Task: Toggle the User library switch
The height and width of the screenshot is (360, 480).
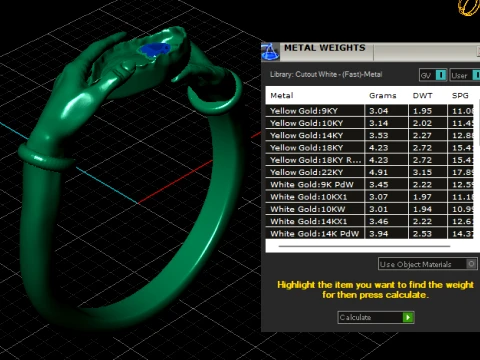Action: [x=465, y=75]
